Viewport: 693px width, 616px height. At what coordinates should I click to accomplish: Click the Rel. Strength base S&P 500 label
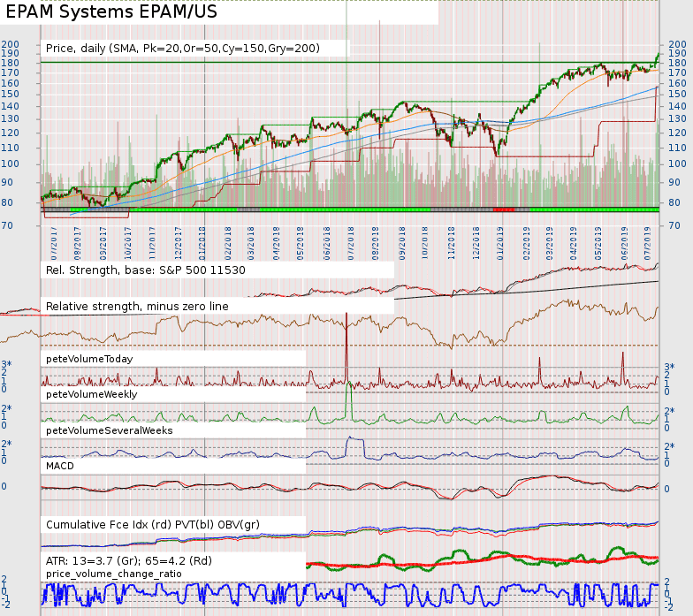(x=145, y=270)
